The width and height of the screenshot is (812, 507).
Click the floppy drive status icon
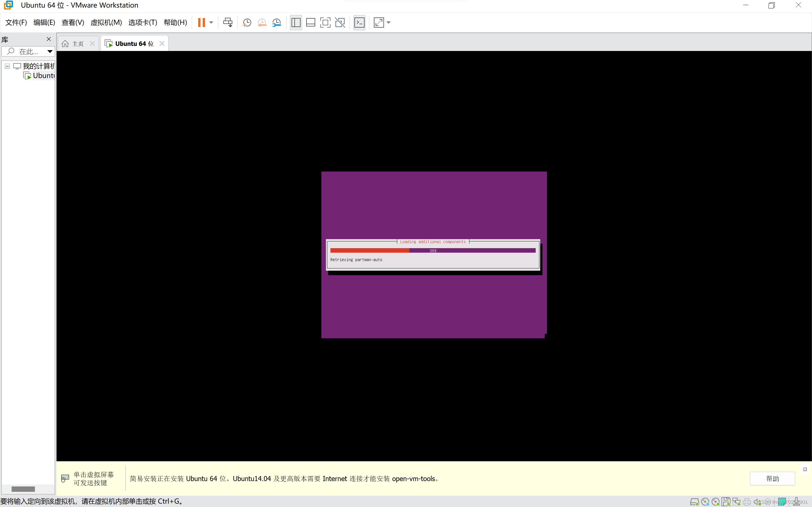(726, 502)
